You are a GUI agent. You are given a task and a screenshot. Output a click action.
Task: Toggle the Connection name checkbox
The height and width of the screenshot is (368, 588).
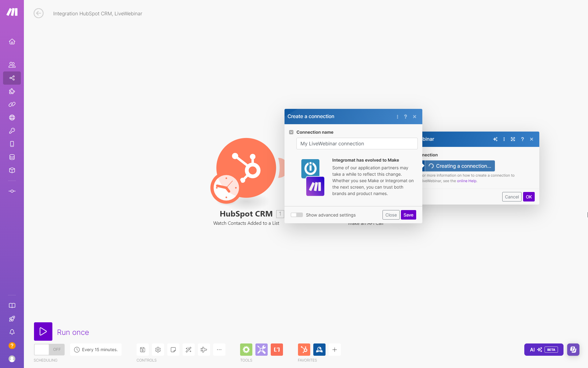point(291,132)
